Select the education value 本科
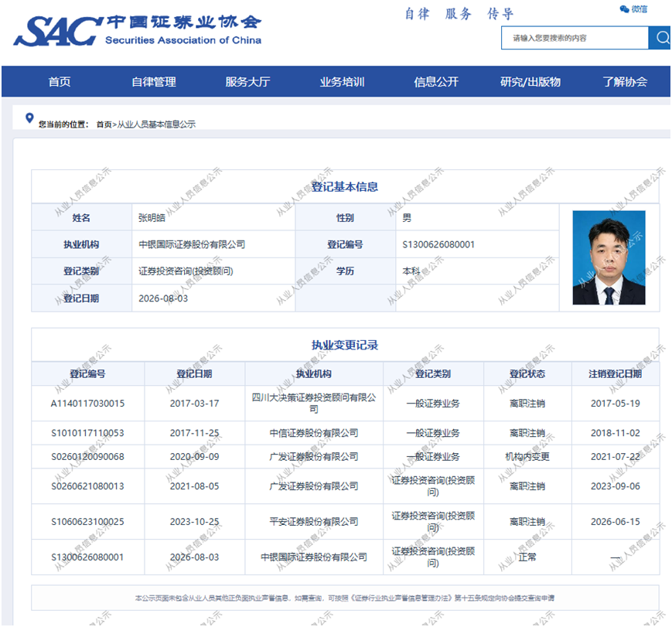Image resolution: width=672 pixels, height=627 pixels. (x=411, y=271)
